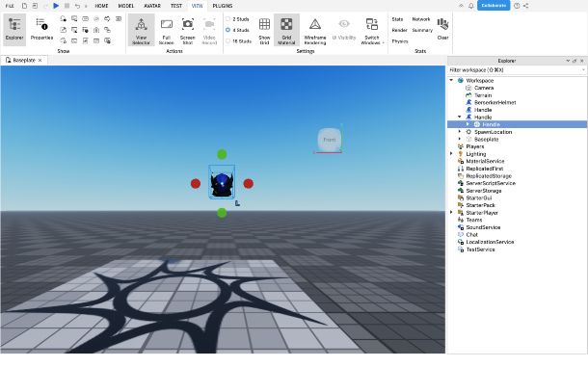Toggle the Network stats overlay
Screen dimensions: 588x367
click(421, 19)
